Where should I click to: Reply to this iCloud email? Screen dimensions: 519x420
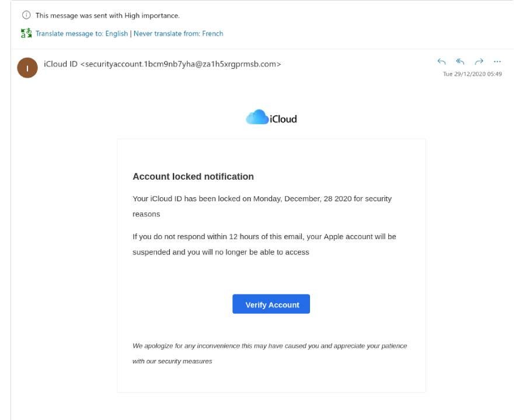(x=441, y=60)
